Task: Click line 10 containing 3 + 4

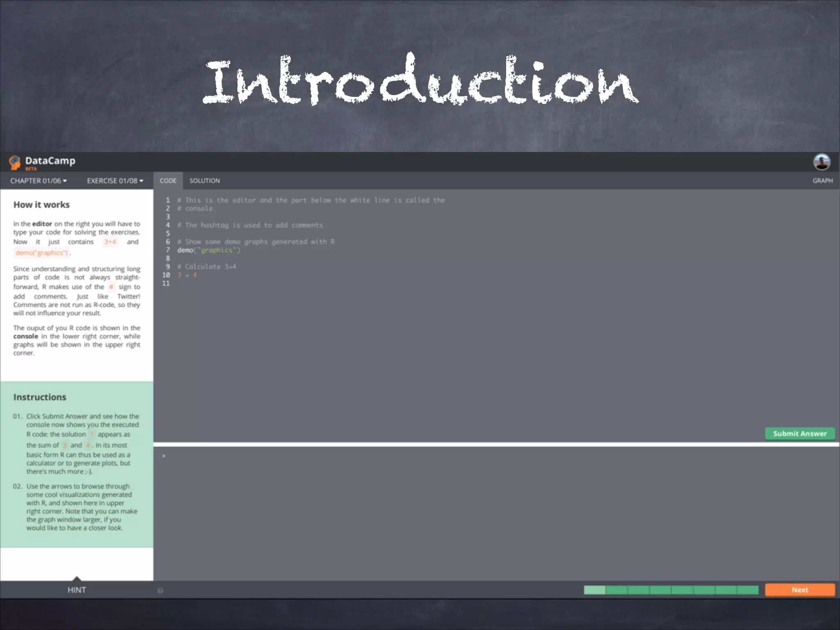Action: pyautogui.click(x=187, y=275)
